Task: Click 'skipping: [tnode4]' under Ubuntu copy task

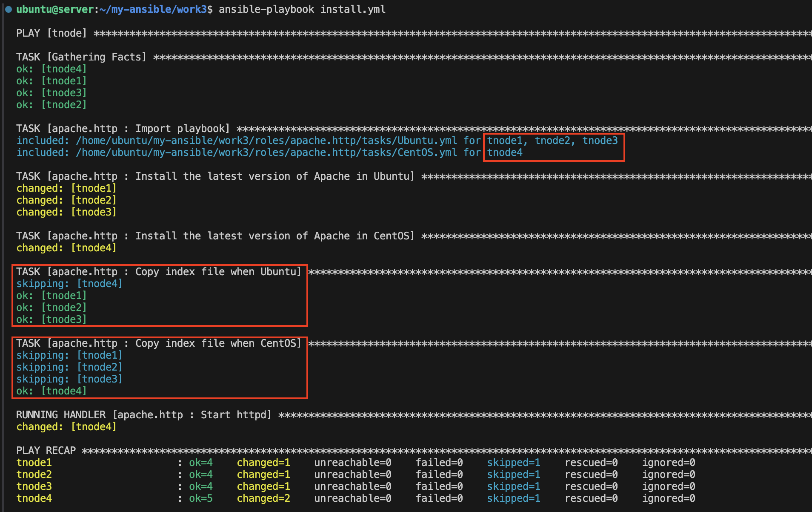Action: (69, 284)
